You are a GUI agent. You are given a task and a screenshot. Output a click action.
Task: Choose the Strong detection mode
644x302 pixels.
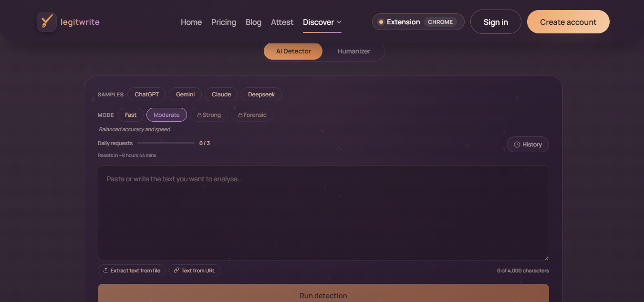209,115
